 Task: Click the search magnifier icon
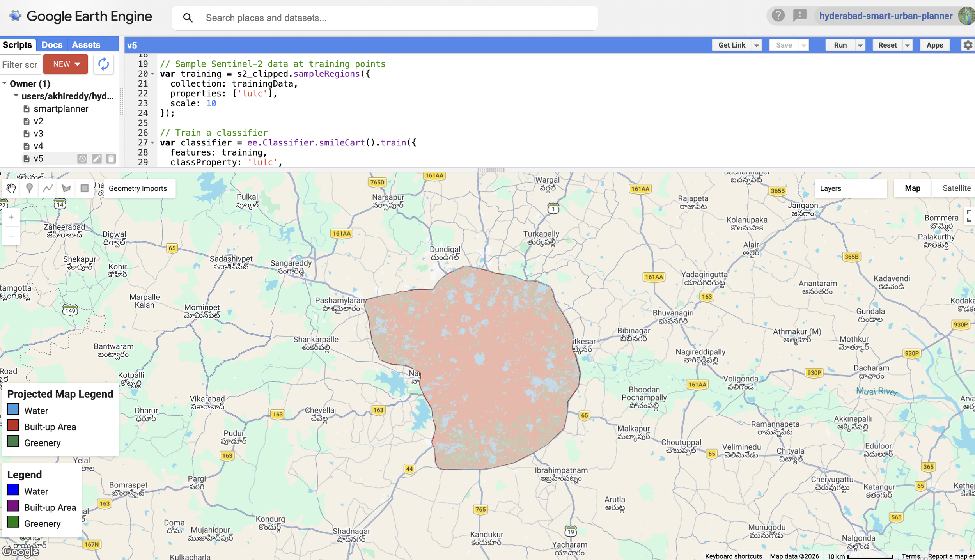(x=188, y=18)
